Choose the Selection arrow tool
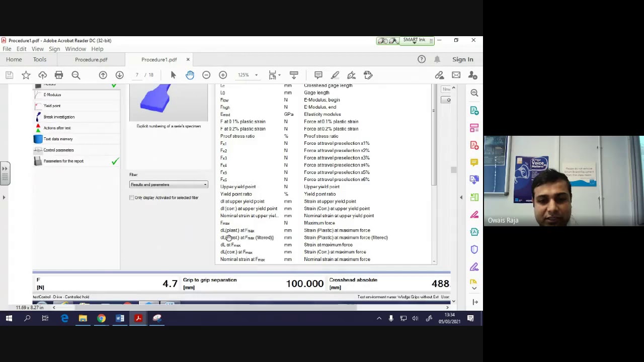Screen dimensions: 644x362 point(173,75)
